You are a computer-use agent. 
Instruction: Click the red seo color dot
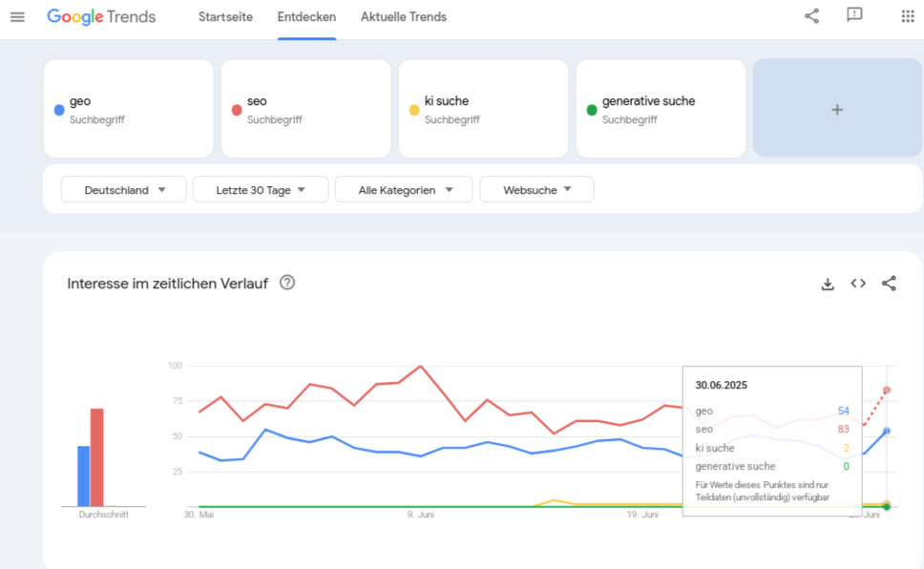(x=237, y=110)
